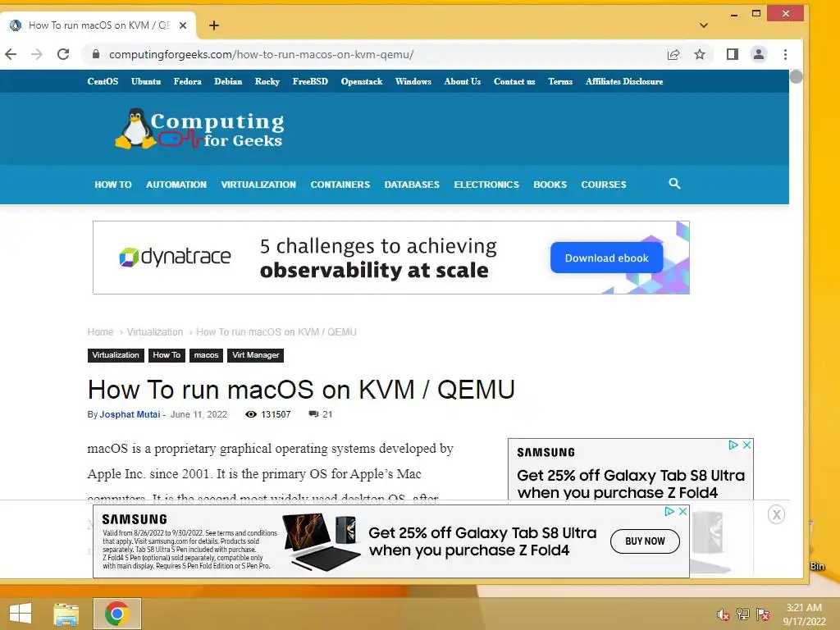Open the CONTAINERS menu
Viewport: 840px width, 630px height.
[340, 185]
